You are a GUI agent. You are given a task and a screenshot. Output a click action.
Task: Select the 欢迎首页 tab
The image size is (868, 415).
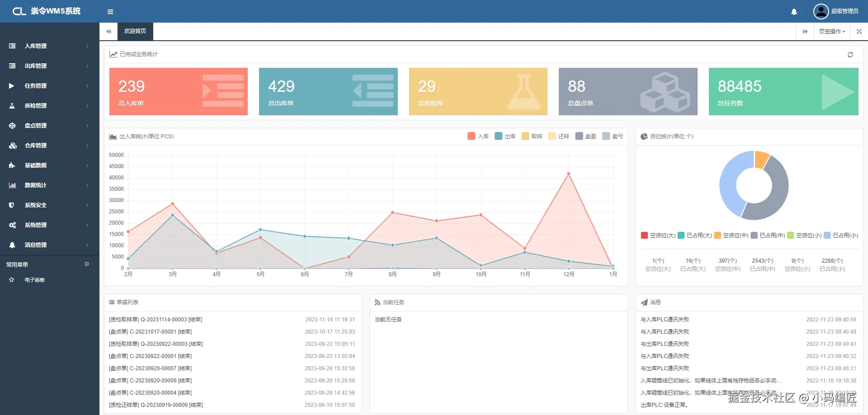(135, 32)
